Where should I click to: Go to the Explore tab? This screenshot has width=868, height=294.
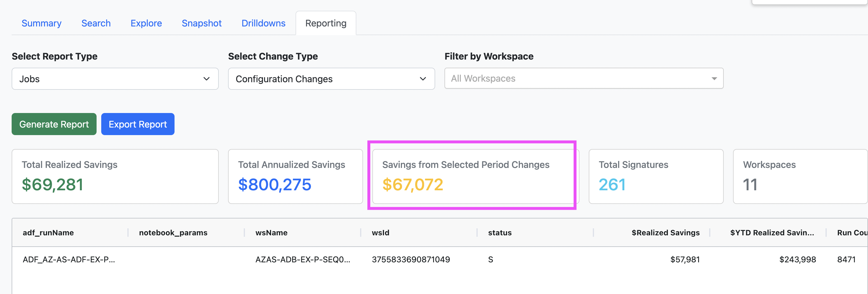point(146,23)
